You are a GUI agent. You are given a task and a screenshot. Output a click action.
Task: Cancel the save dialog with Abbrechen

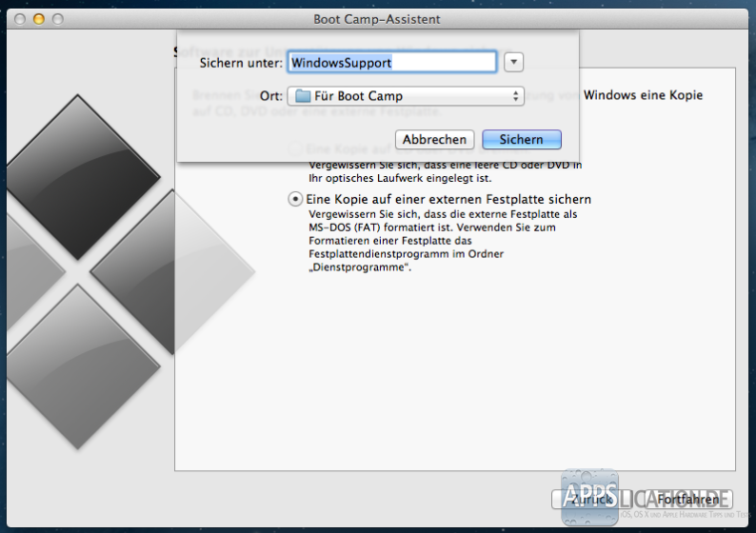(434, 139)
